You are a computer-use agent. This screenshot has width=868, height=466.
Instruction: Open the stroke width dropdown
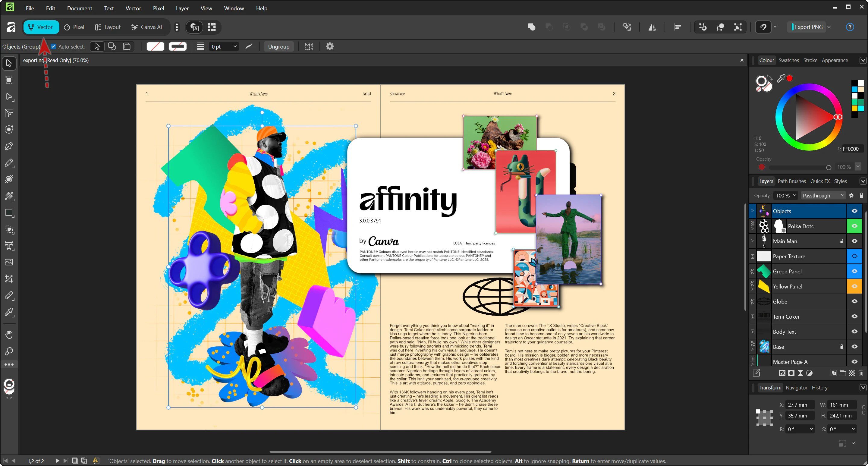235,46
